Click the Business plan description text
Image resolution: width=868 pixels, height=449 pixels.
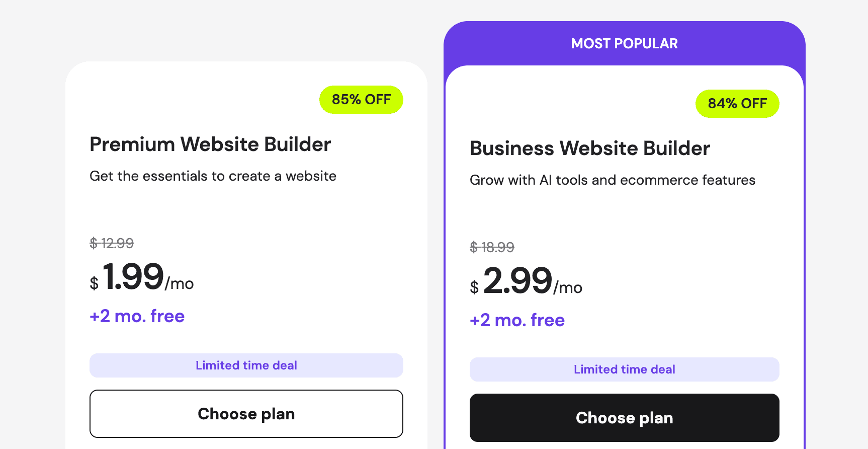tap(612, 180)
